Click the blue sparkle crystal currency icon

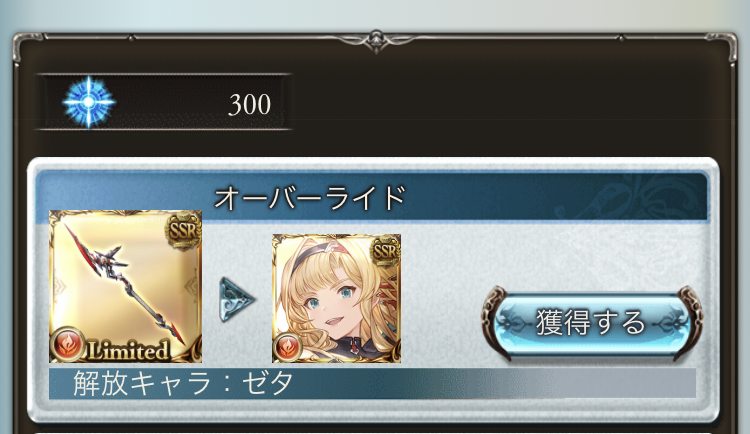(x=88, y=101)
